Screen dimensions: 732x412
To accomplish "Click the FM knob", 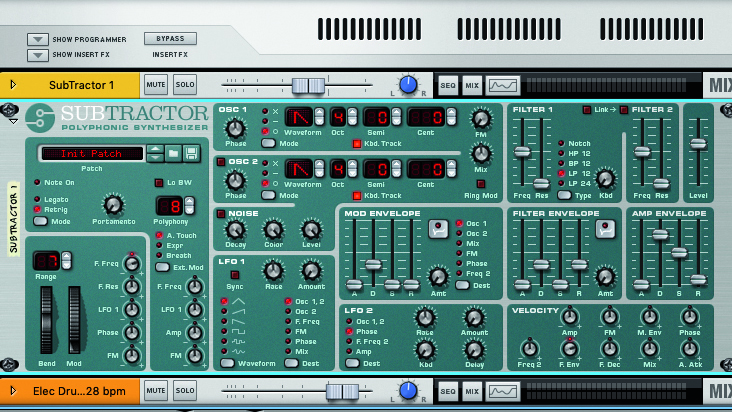I will pyautogui.click(x=481, y=119).
